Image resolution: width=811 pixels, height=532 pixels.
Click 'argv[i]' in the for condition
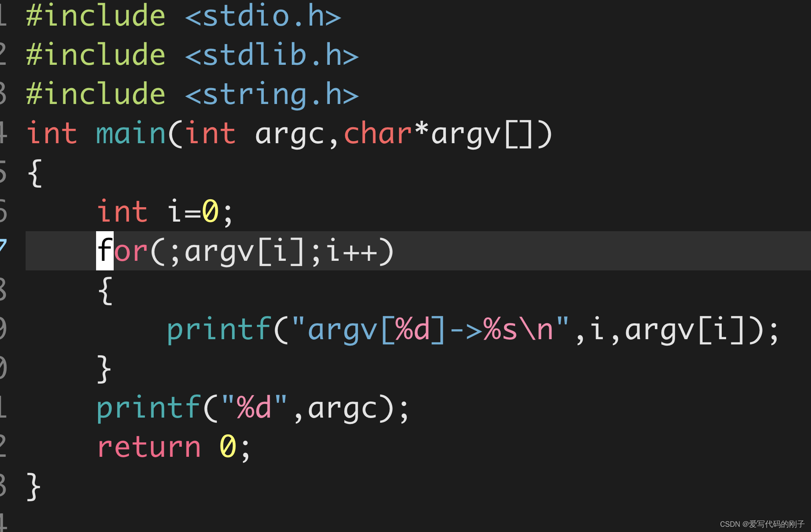[245, 252]
